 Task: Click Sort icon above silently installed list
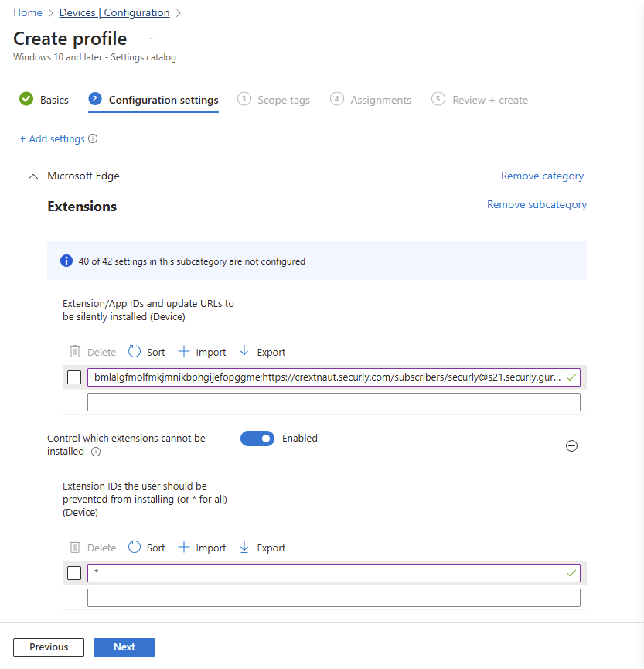pyautogui.click(x=135, y=352)
